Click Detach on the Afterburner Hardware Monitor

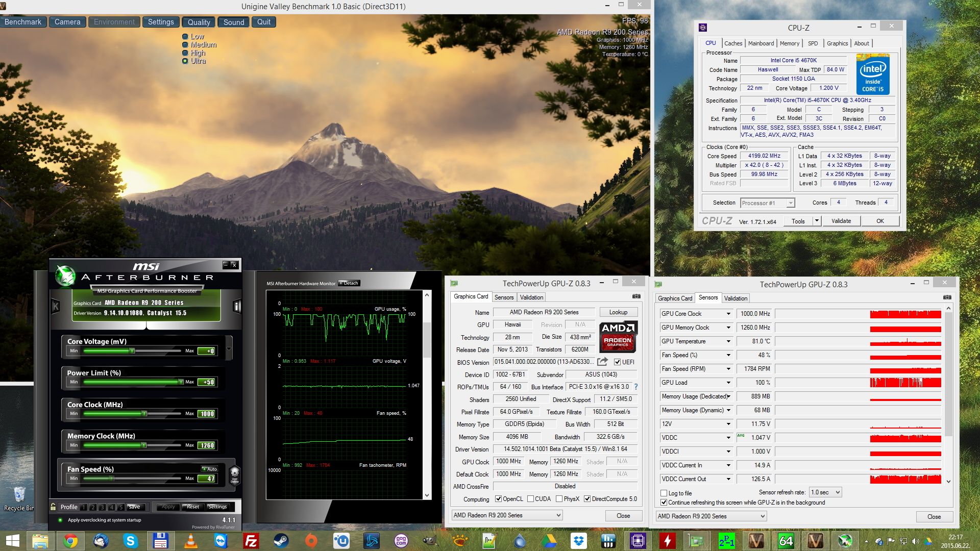point(350,283)
